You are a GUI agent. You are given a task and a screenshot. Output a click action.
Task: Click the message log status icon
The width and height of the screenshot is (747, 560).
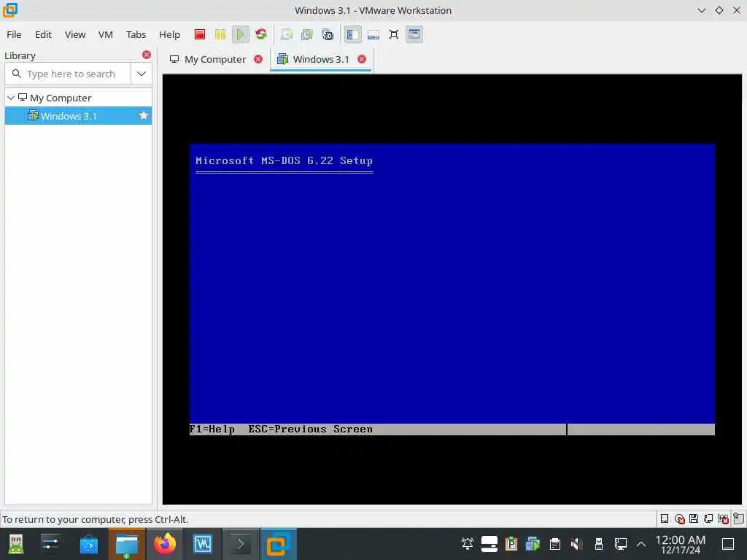[738, 518]
